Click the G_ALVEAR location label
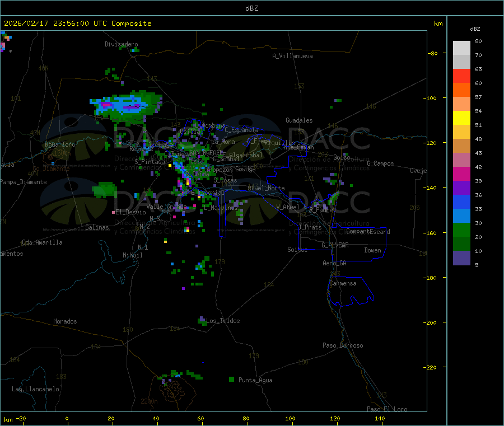Image resolution: width=504 pixels, height=426 pixels. coord(335,245)
